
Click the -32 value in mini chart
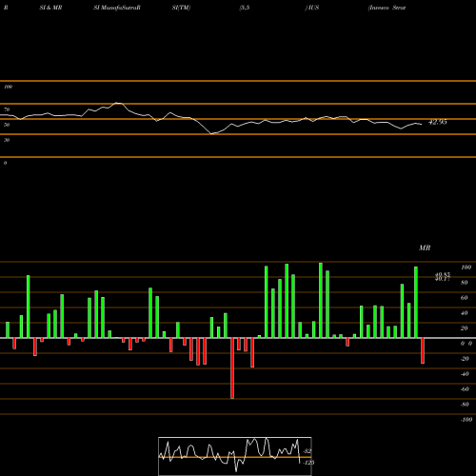(307, 451)
